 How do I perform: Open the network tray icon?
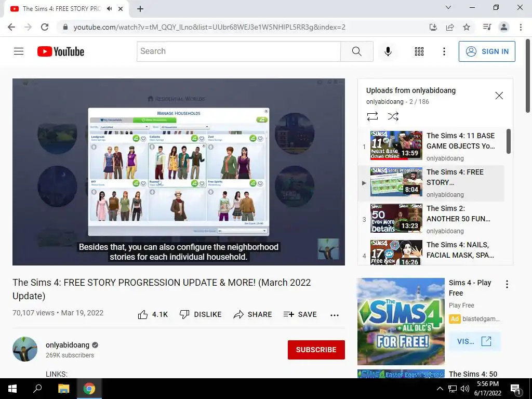(453, 389)
